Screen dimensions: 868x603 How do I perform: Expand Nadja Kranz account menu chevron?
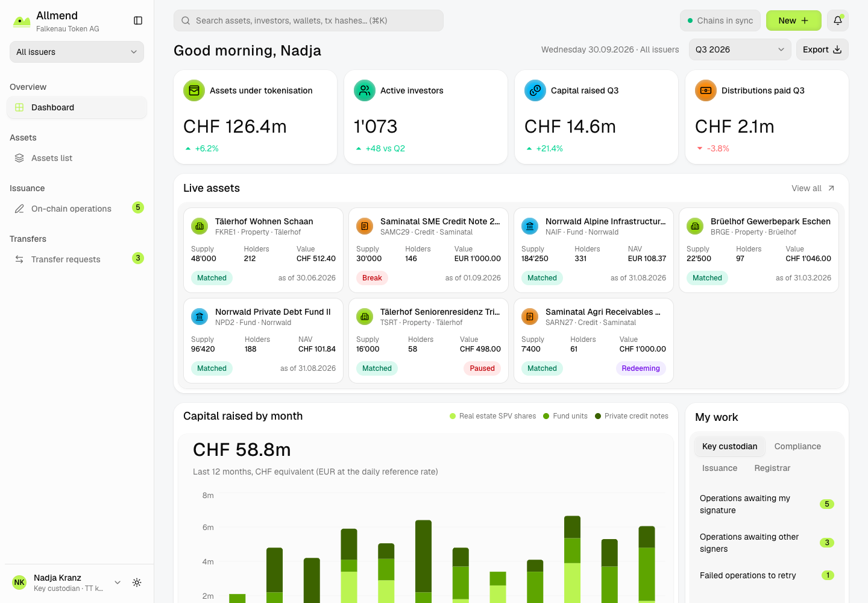pos(118,582)
